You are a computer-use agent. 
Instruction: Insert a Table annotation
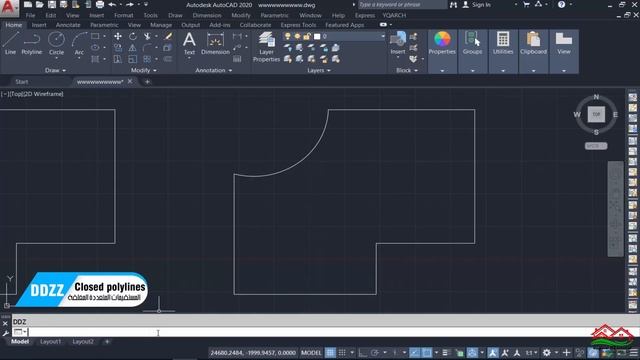click(x=237, y=59)
